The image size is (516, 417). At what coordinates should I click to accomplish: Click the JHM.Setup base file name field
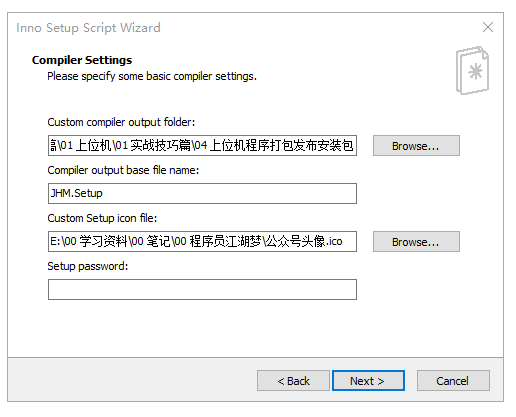202,193
